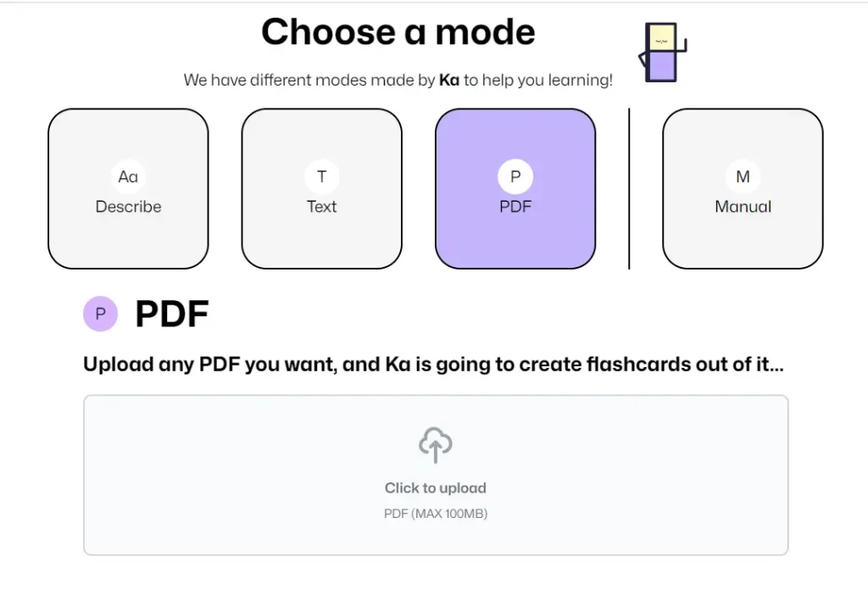Click the cloud upload arrow icon
868x601 pixels.
pyautogui.click(x=435, y=443)
